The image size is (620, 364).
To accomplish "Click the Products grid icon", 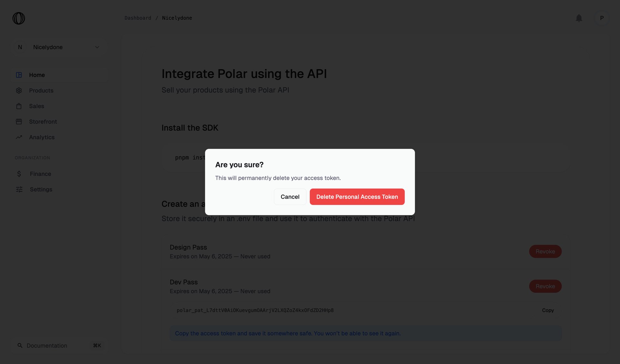I will (x=19, y=90).
